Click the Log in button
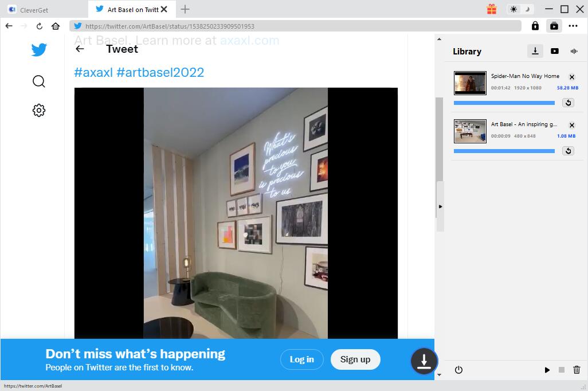 [x=301, y=359]
